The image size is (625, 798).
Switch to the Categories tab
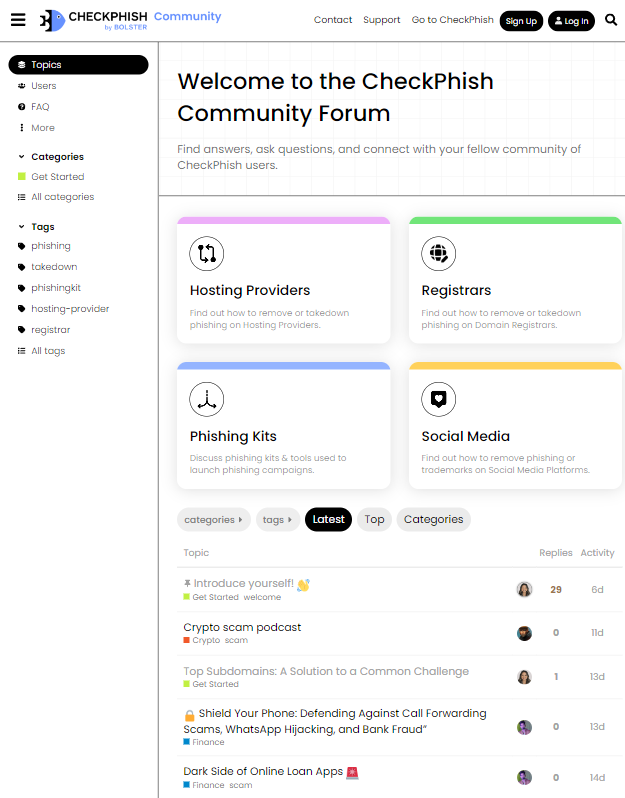434,520
